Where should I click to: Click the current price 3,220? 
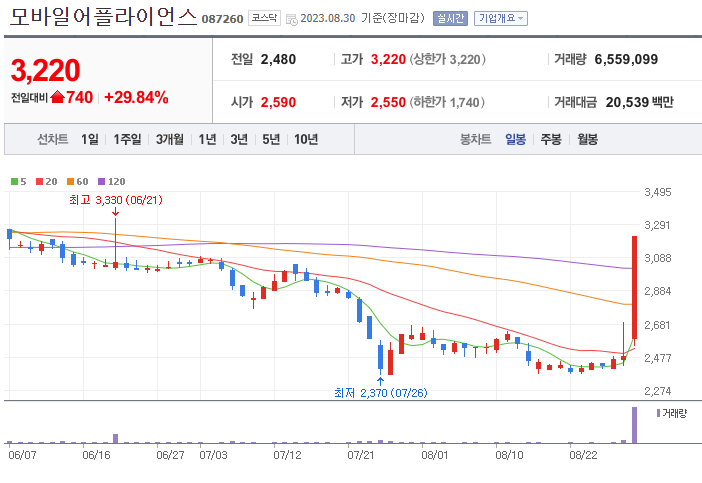(x=45, y=70)
